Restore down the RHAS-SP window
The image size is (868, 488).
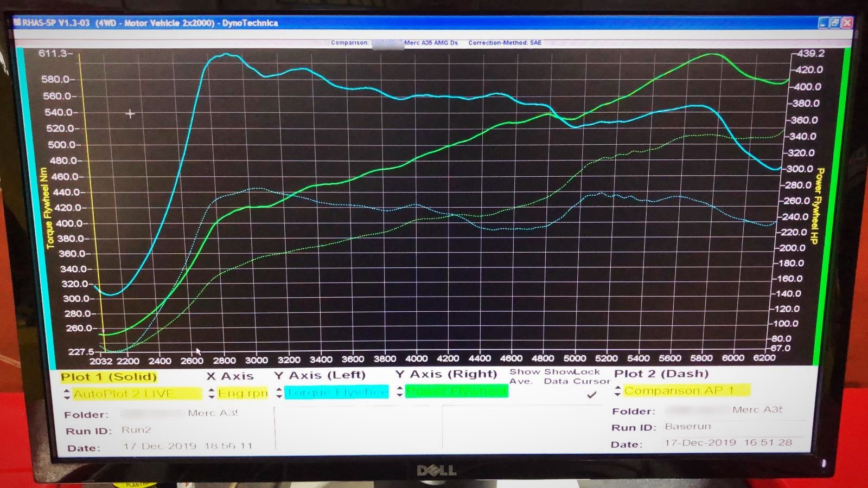(x=835, y=23)
